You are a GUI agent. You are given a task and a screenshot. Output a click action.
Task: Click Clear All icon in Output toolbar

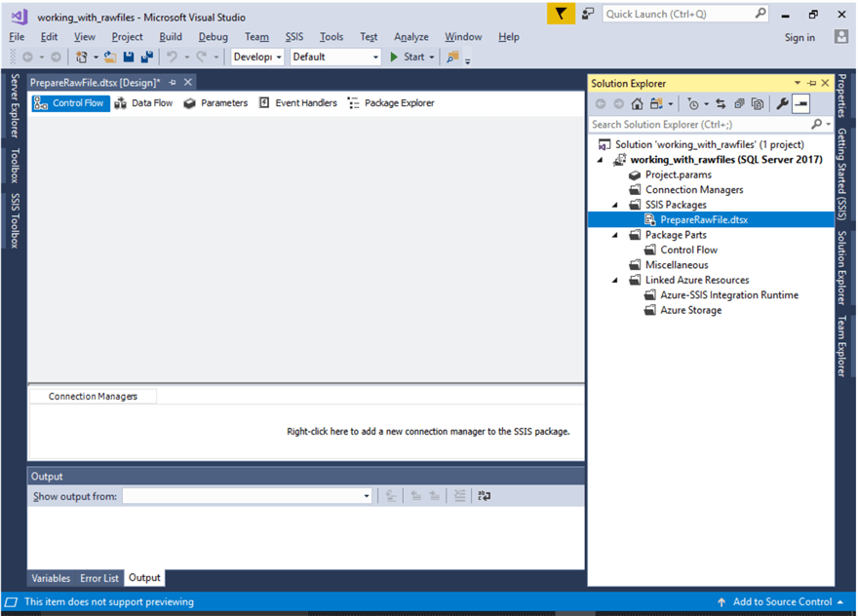pos(459,496)
